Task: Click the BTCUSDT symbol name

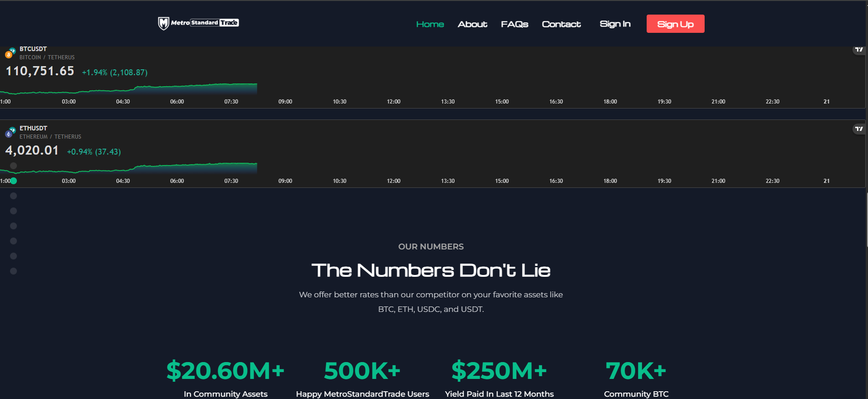Action: pos(33,49)
